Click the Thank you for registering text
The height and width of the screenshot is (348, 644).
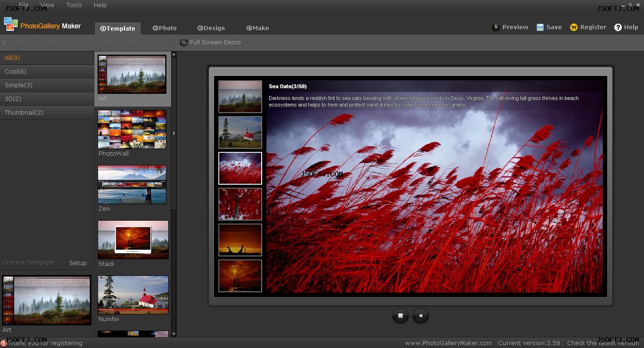pyautogui.click(x=45, y=343)
